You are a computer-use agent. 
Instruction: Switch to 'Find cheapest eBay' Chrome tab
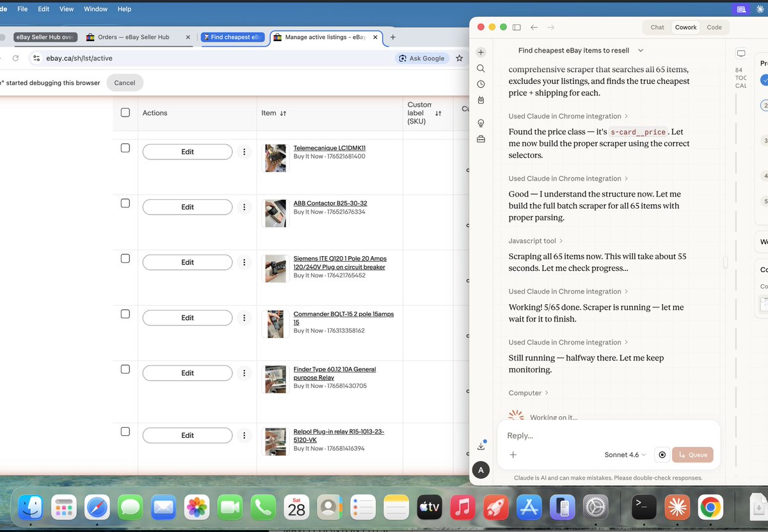232,37
